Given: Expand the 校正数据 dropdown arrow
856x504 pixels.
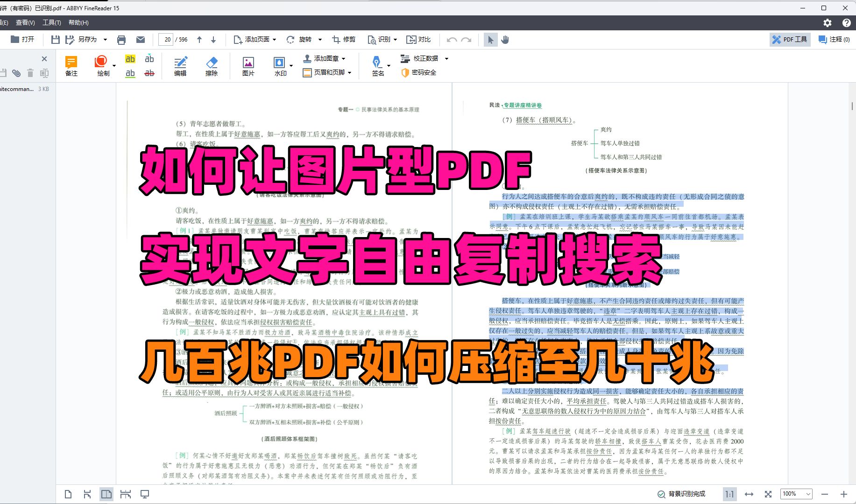Looking at the screenshot, I should tap(446, 58).
